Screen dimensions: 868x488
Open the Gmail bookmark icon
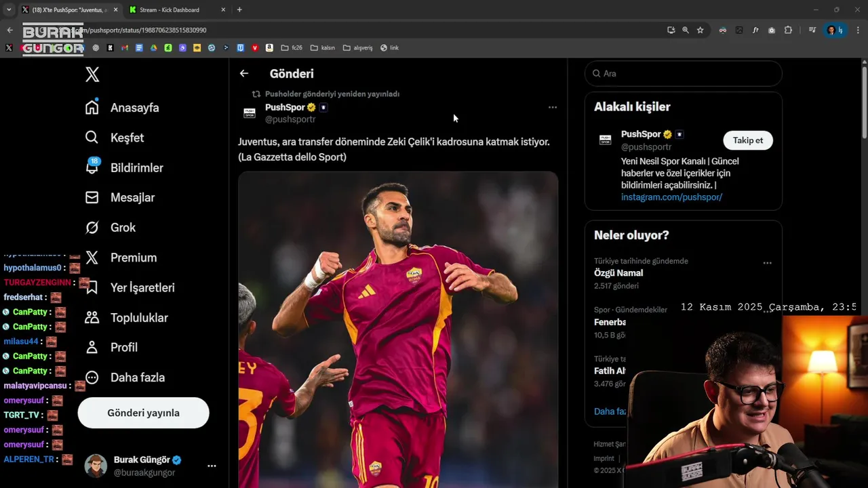click(125, 47)
